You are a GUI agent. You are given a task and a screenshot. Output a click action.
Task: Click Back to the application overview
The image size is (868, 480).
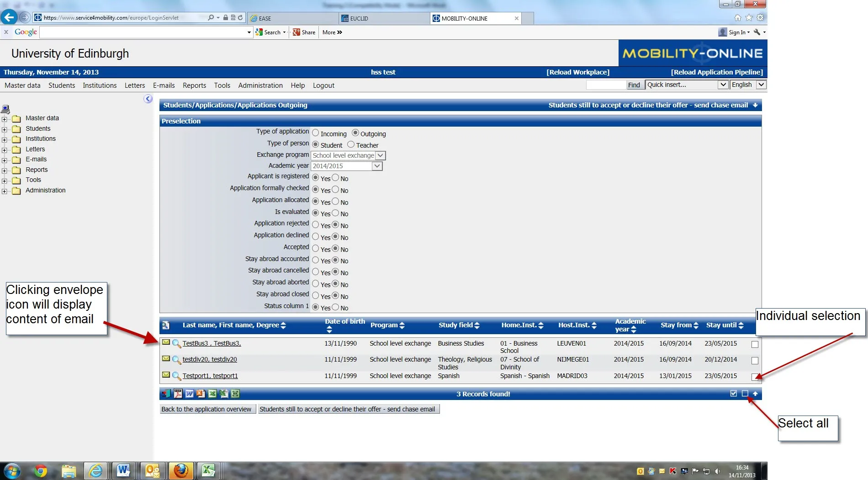coord(207,409)
